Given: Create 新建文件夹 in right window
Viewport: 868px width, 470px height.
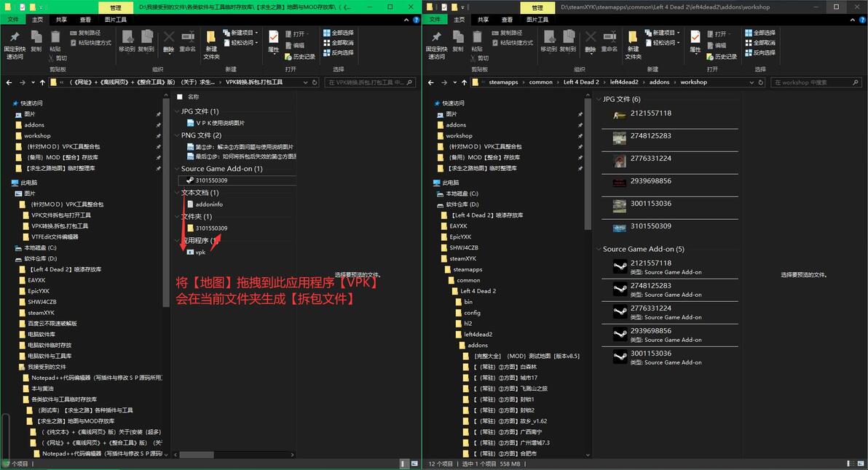Looking at the screenshot, I should coord(634,45).
